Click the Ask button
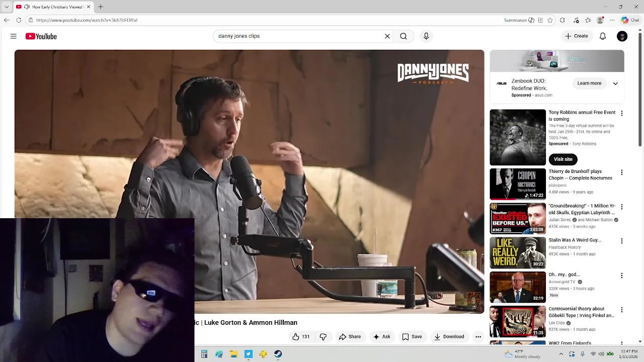The height and width of the screenshot is (362, 644). tap(381, 337)
